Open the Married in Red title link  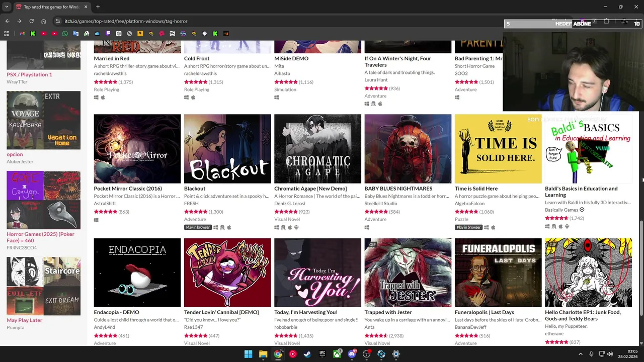111,58
